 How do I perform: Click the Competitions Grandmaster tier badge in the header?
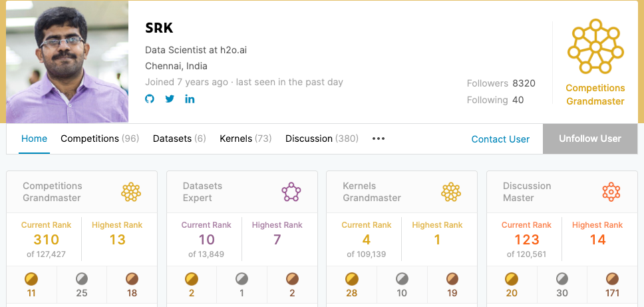[x=595, y=48]
